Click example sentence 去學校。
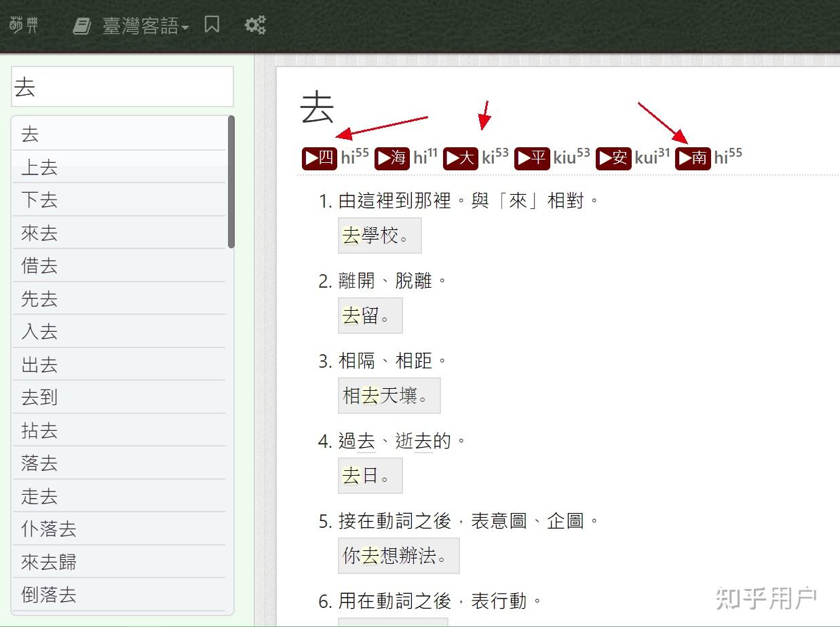 pos(379,235)
